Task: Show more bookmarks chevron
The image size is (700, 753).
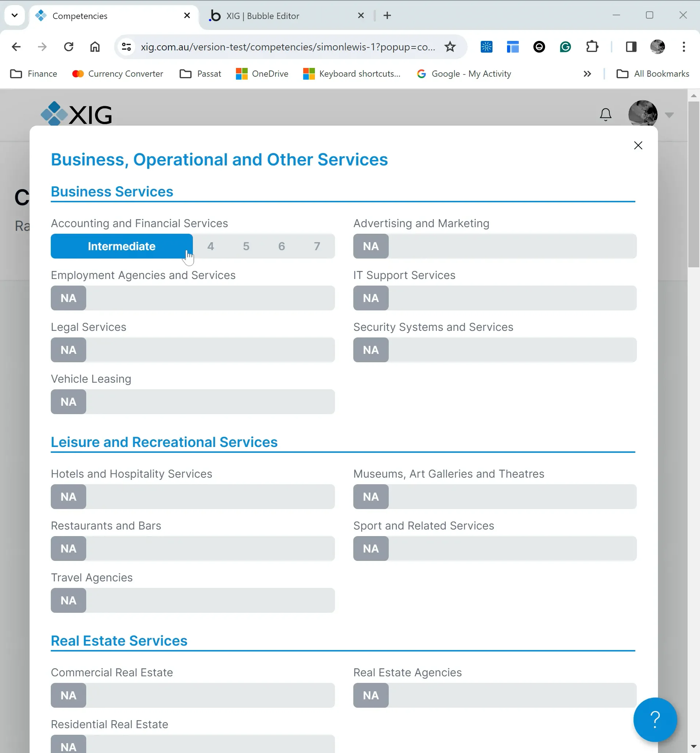Action: click(587, 74)
